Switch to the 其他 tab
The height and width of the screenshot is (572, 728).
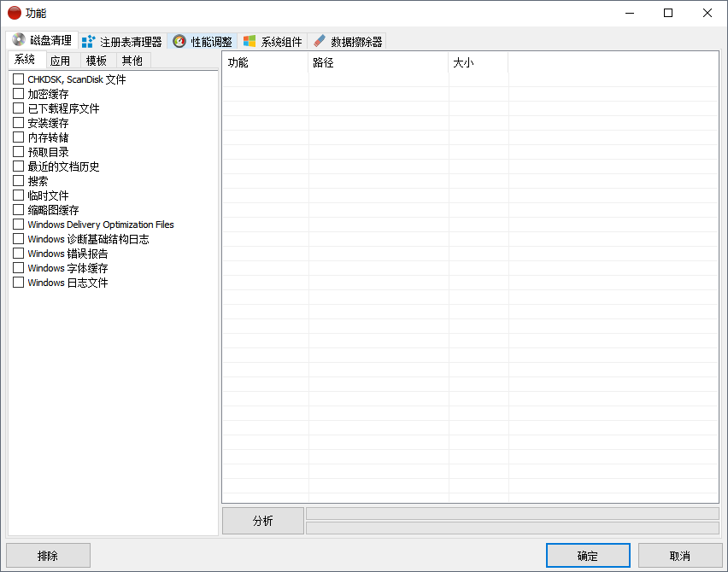click(132, 60)
